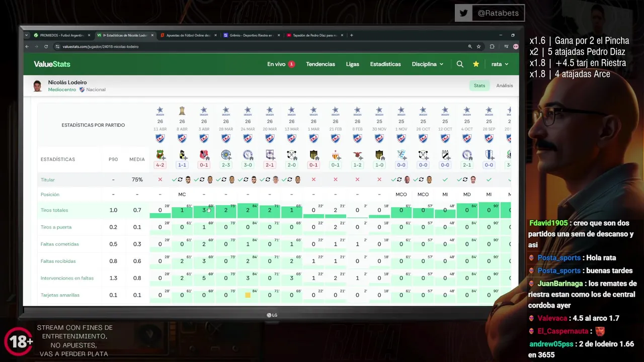Reload the page with the refresh icon
Image resolution: width=644 pixels, height=362 pixels.
click(x=46, y=46)
